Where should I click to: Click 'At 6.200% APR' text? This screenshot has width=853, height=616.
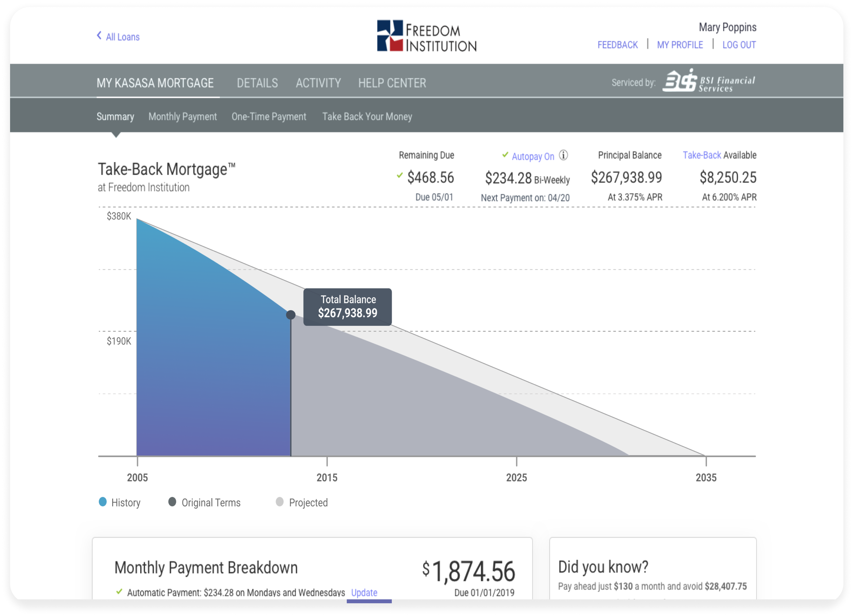(729, 197)
